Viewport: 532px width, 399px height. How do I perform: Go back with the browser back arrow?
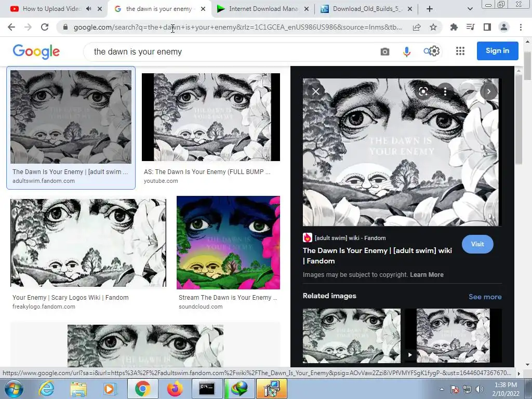pos(11,27)
